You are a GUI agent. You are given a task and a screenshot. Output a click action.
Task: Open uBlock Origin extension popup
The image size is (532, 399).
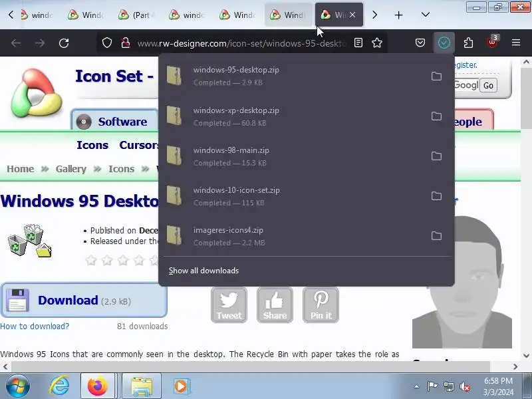click(492, 42)
